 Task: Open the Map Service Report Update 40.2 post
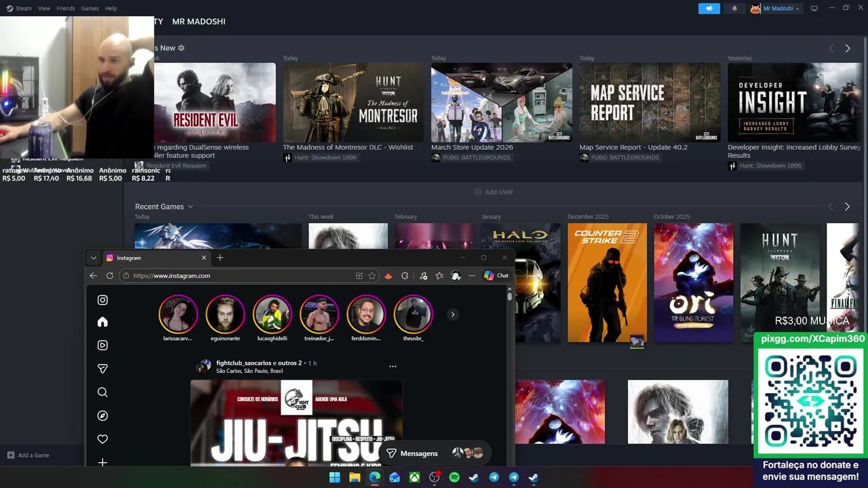(650, 102)
